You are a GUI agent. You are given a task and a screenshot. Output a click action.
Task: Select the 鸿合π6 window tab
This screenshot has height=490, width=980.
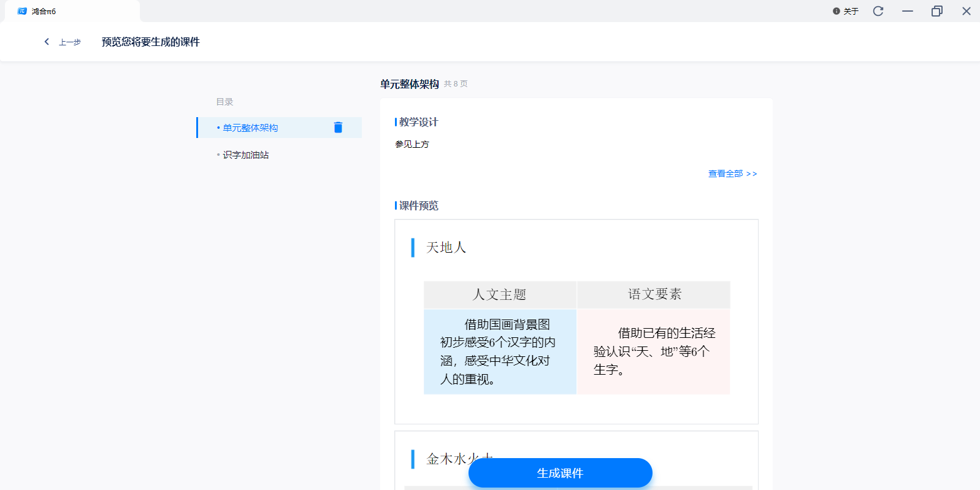pyautogui.click(x=70, y=11)
